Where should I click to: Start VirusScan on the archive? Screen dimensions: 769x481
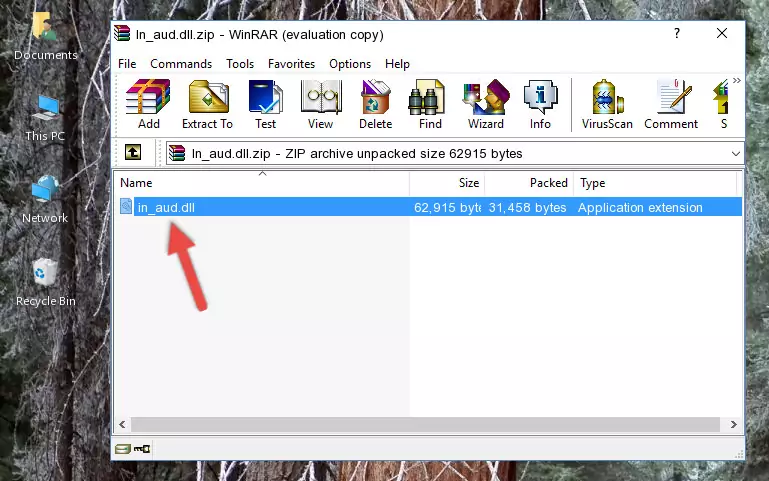(x=607, y=104)
